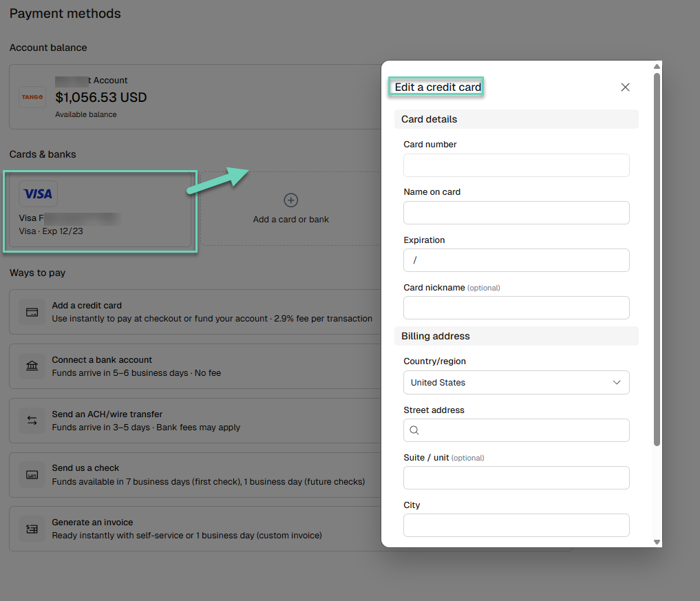Close the Edit a credit card dialog
This screenshot has height=601, width=700.
[x=625, y=87]
